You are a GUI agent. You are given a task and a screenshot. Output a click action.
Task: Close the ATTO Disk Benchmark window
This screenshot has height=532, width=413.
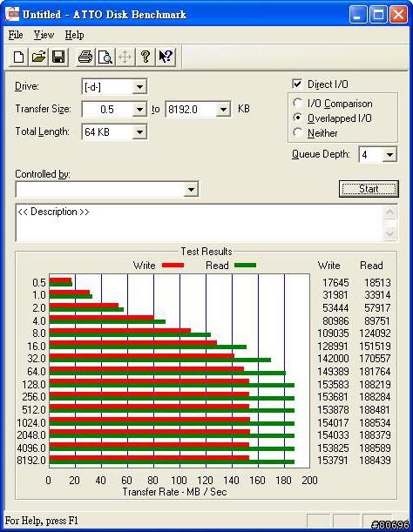coord(398,15)
